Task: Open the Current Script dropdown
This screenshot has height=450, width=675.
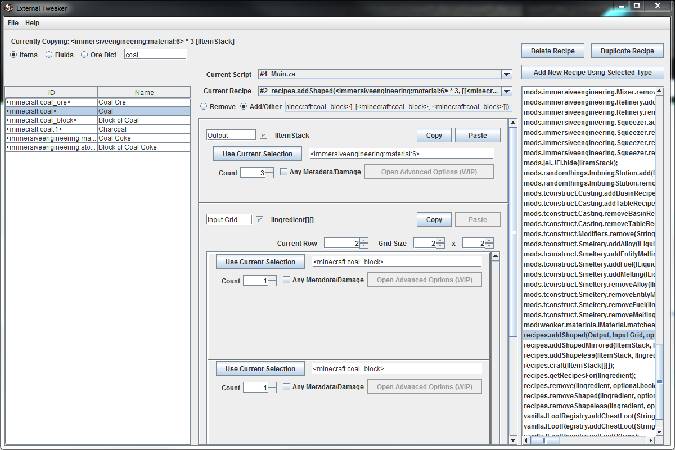Action: [x=507, y=74]
